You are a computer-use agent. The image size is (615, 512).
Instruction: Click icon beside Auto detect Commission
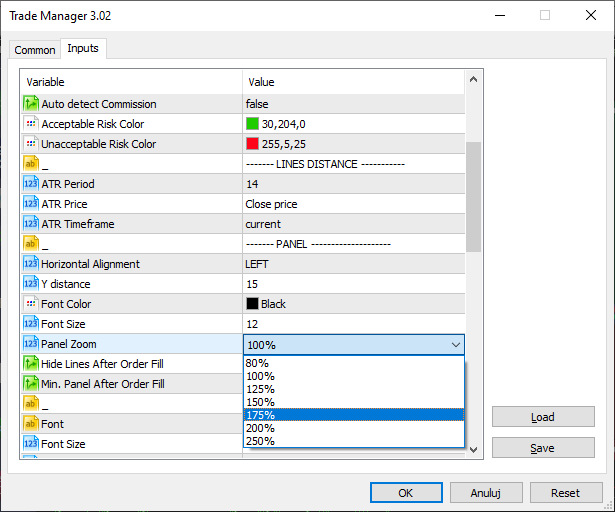click(30, 104)
